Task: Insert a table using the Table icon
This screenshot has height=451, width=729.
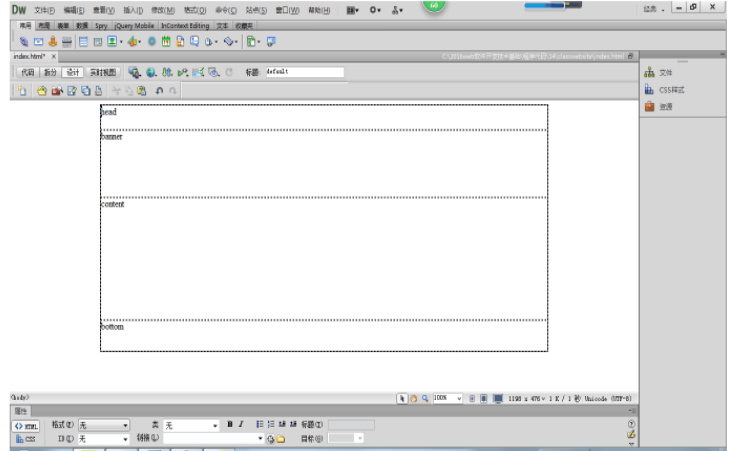Action: tap(84, 41)
